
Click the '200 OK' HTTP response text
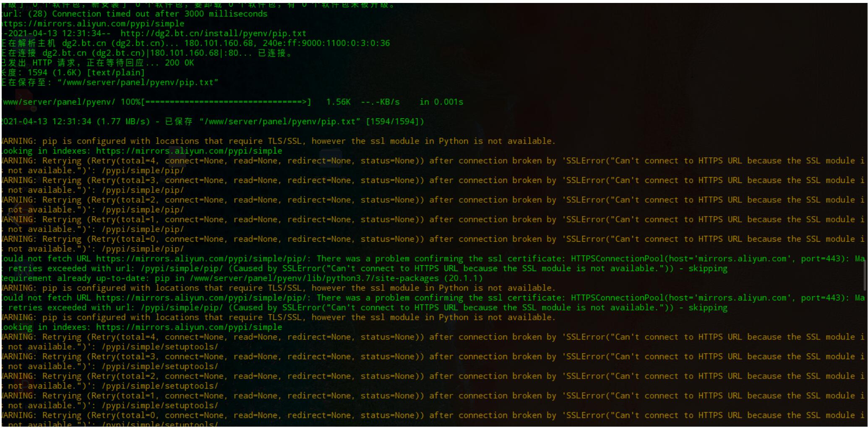179,63
